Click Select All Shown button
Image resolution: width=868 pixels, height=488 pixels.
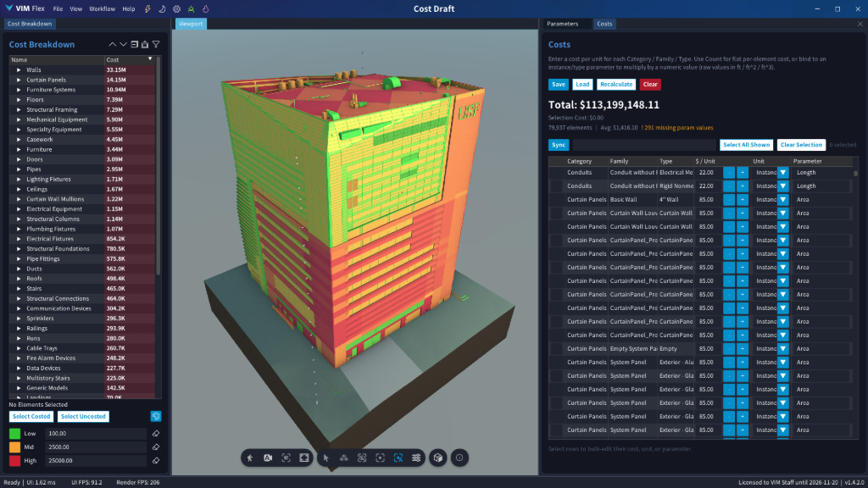[746, 145]
